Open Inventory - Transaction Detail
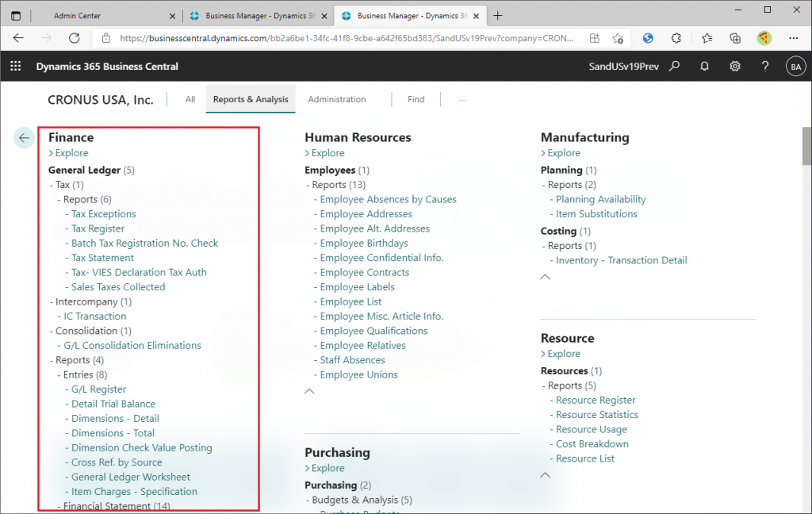Screen dimensions: 812x514 coord(622,260)
